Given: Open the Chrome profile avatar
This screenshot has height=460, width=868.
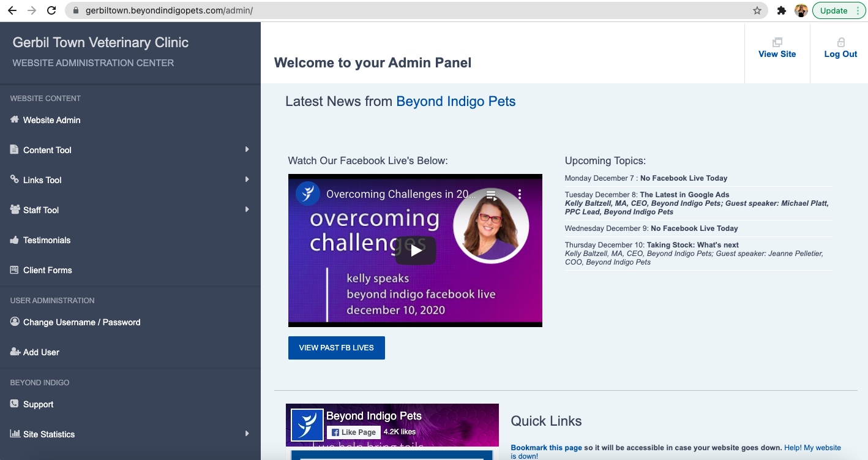Looking at the screenshot, I should click(801, 10).
